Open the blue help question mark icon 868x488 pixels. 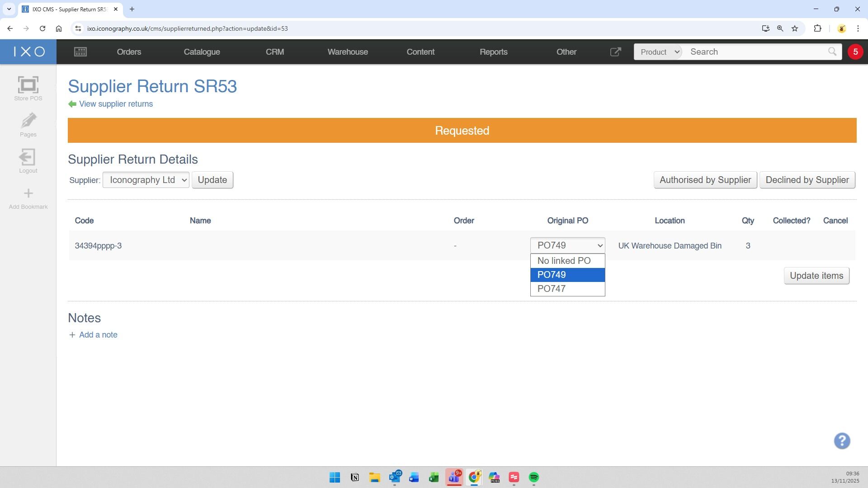click(842, 441)
